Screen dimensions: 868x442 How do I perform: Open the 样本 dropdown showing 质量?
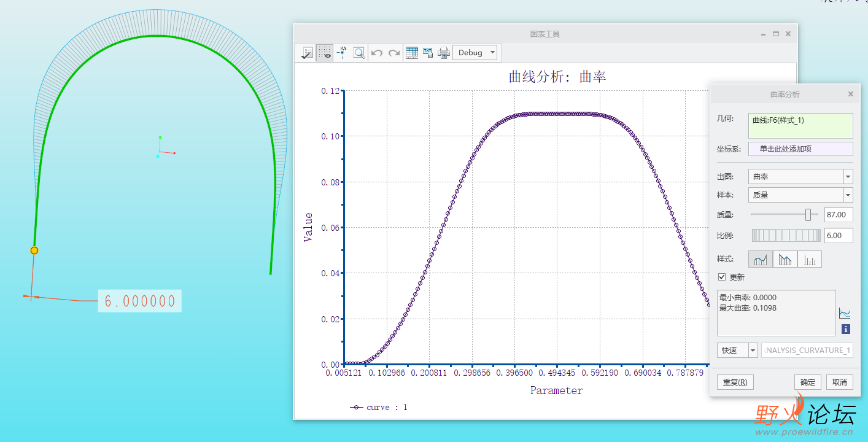point(800,195)
